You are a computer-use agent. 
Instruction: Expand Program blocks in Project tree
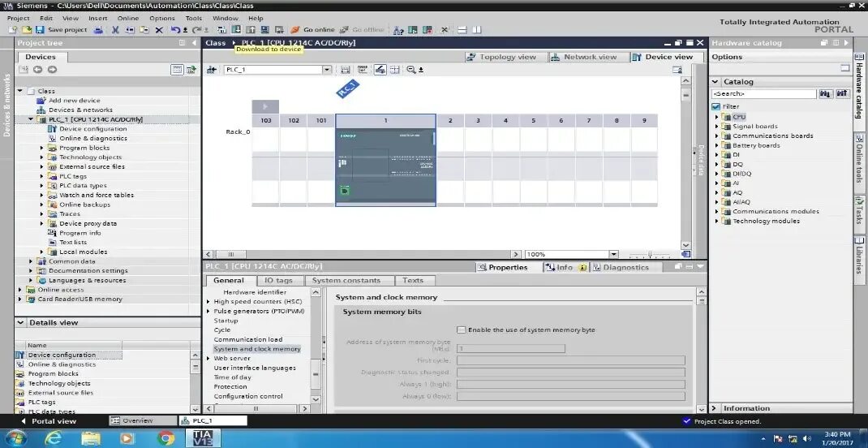[x=41, y=148]
